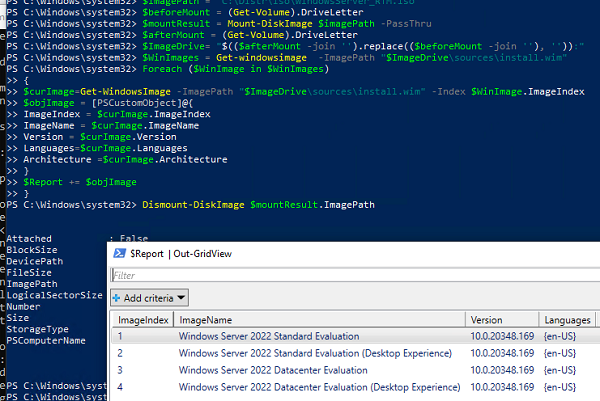This screenshot has height=401, width=600.
Task: Sort by the Languages column header
Action: 567,320
